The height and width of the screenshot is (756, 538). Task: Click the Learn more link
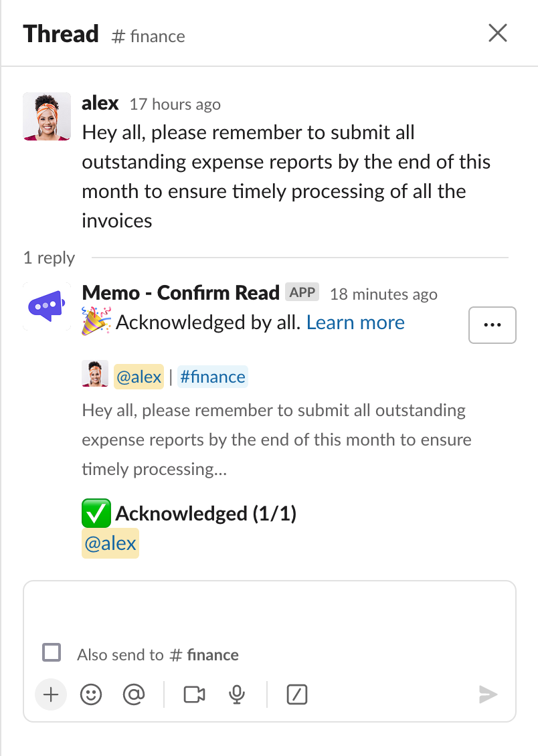point(355,322)
